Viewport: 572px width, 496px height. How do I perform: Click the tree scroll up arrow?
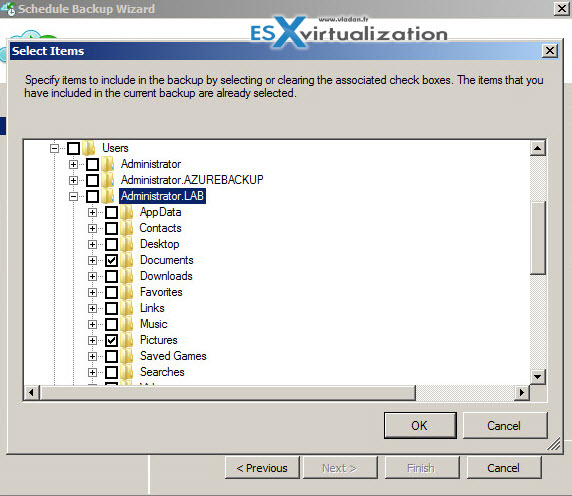click(x=538, y=148)
